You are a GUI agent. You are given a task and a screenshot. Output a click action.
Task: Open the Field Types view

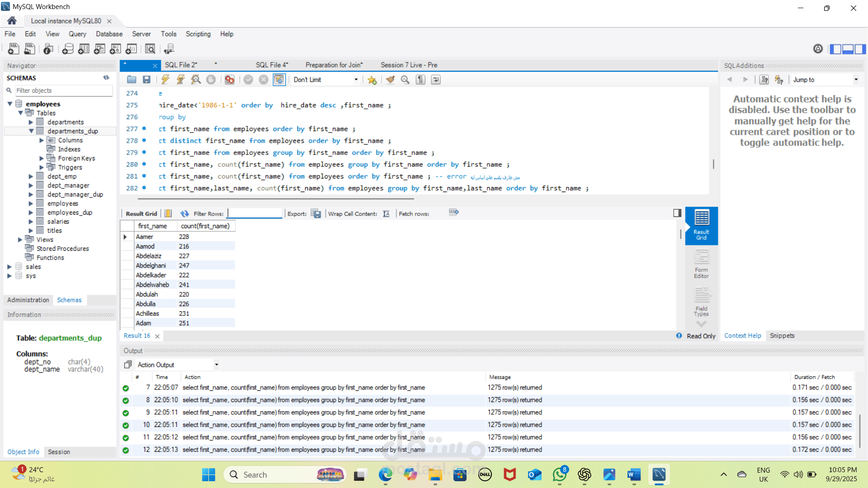click(x=702, y=302)
